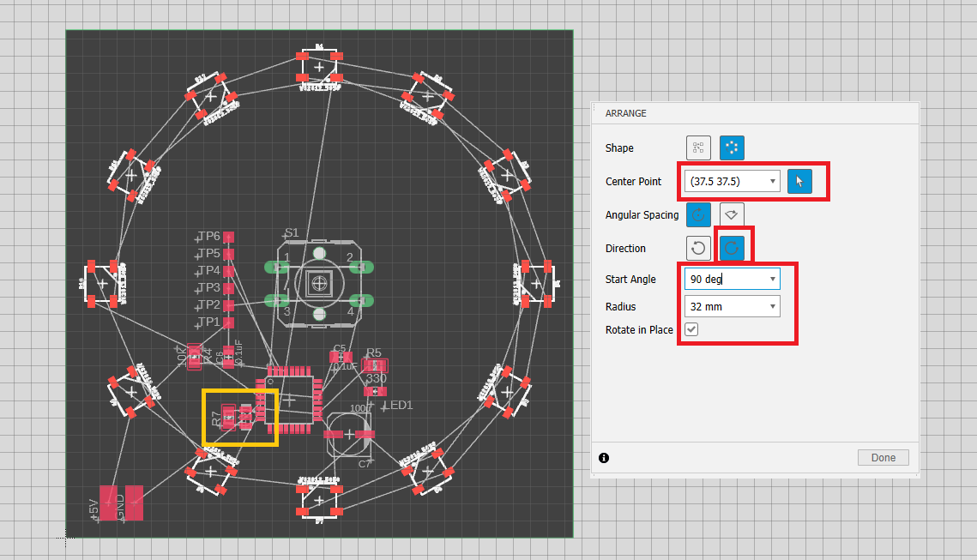Set Direction to clockwise

[732, 248]
